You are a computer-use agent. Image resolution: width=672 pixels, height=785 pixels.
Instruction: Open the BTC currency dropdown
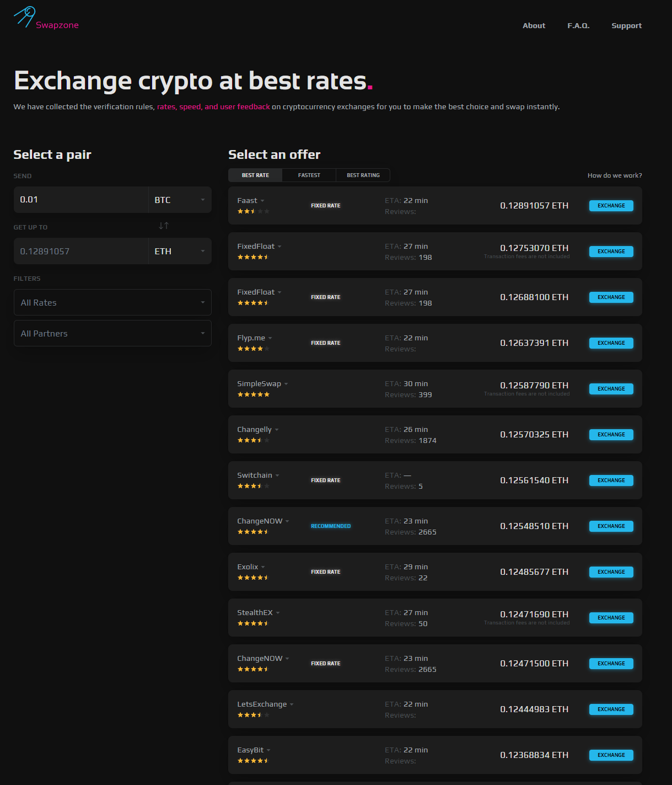[180, 199]
